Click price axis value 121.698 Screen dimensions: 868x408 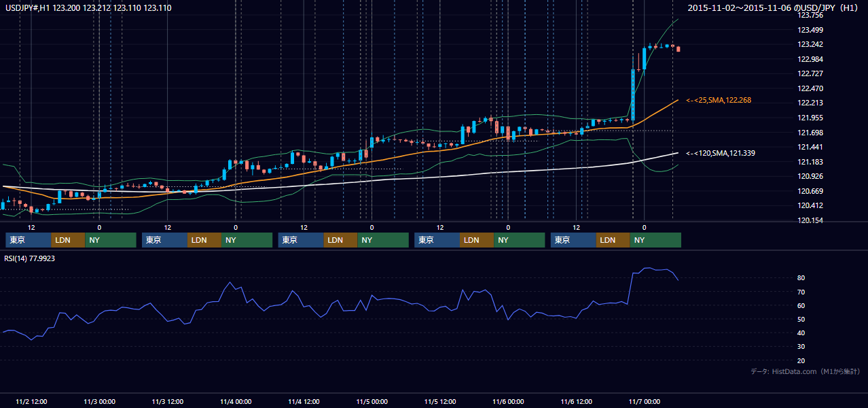click(811, 133)
